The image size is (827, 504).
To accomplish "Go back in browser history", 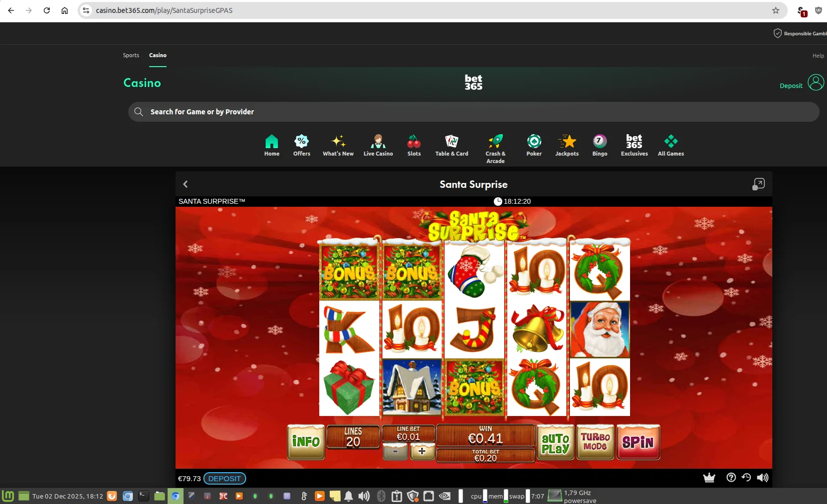I will (11, 10).
